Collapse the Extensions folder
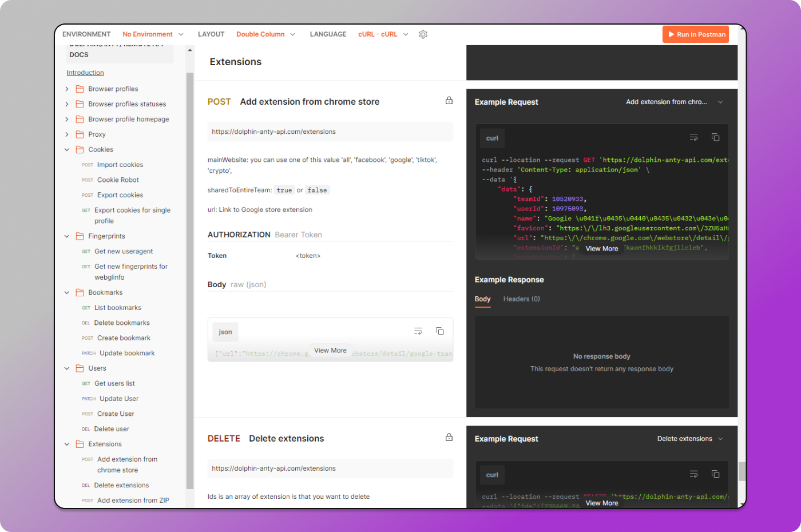The image size is (801, 532). pyautogui.click(x=67, y=444)
